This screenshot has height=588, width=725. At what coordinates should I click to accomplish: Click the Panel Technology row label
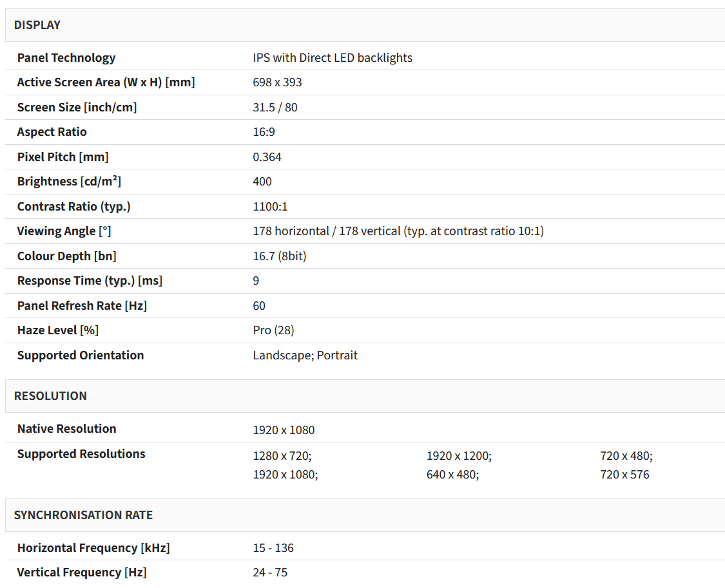point(66,58)
